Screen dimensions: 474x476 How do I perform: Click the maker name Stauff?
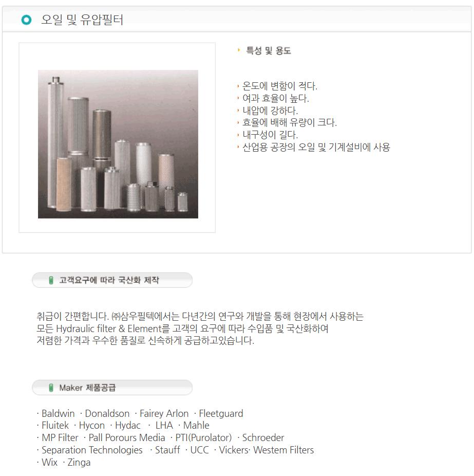[167, 450]
